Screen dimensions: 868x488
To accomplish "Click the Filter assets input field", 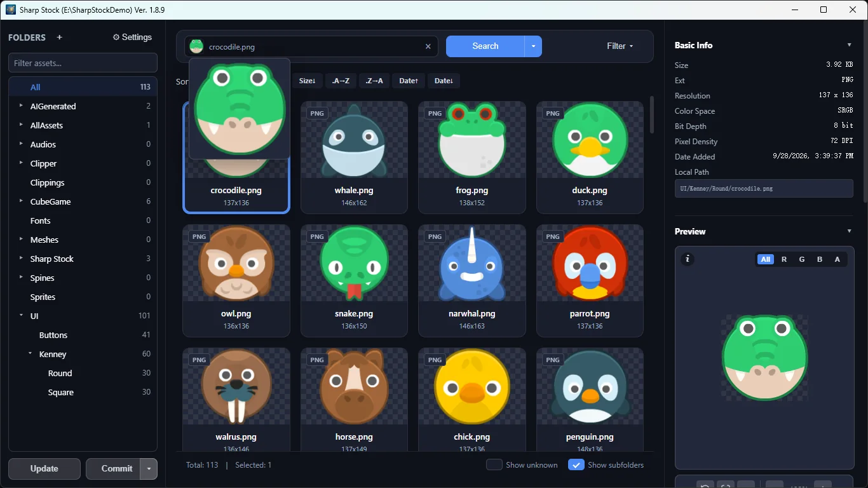I will click(83, 63).
